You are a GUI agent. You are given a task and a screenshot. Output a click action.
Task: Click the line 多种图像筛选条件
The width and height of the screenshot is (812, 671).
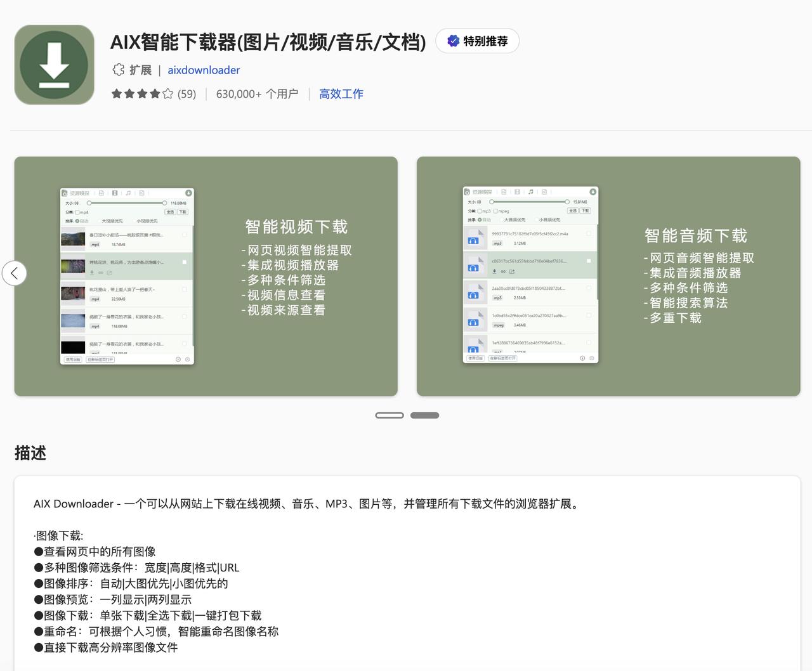136,568
